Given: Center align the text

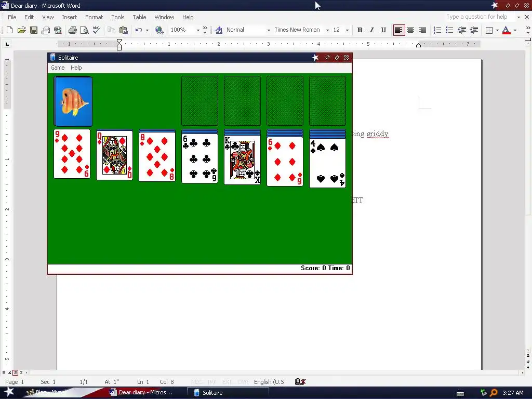Looking at the screenshot, I should tap(410, 30).
